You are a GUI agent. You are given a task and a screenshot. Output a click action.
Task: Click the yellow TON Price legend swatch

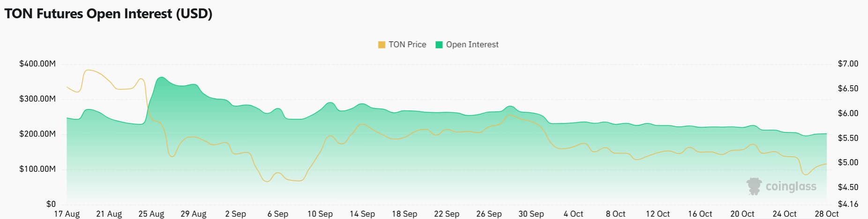click(x=382, y=45)
